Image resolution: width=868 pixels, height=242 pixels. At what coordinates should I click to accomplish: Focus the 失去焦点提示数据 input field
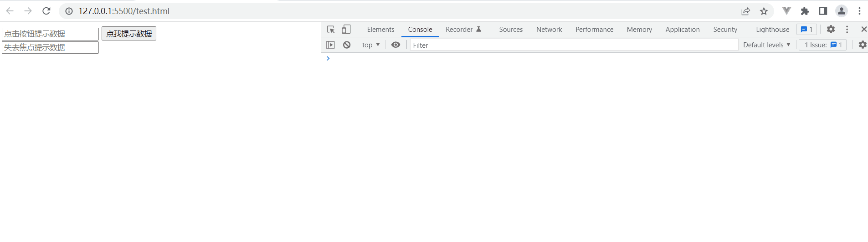[x=51, y=47]
